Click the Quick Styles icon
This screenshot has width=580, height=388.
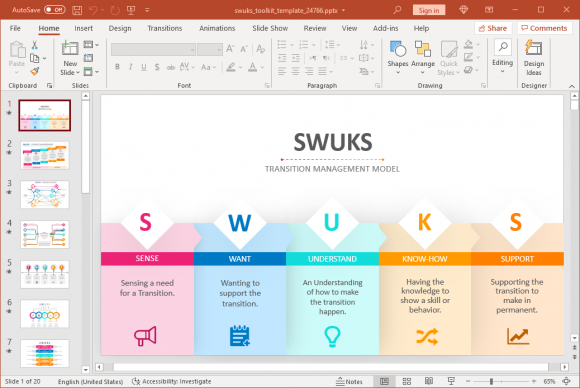pyautogui.click(x=449, y=49)
